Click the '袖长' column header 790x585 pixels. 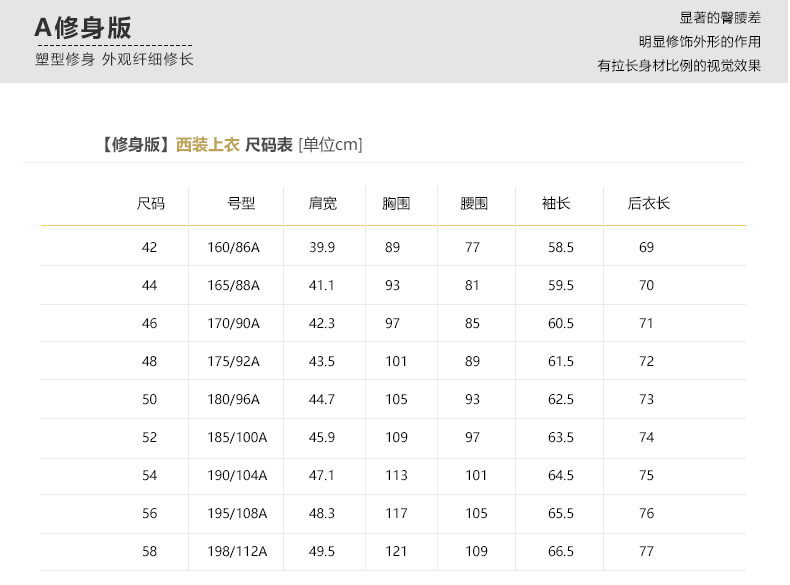point(556,204)
